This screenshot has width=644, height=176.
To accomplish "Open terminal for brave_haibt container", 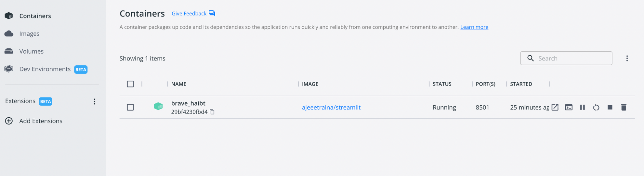I will point(569,107).
